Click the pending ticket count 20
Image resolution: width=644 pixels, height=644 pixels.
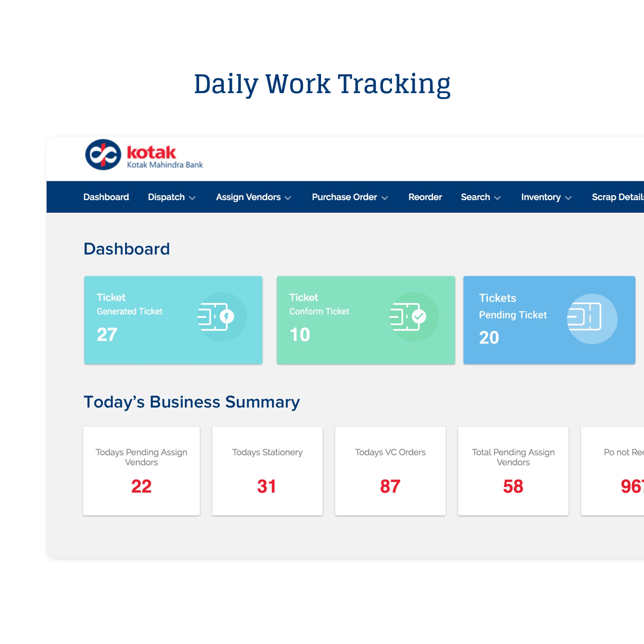point(489,338)
